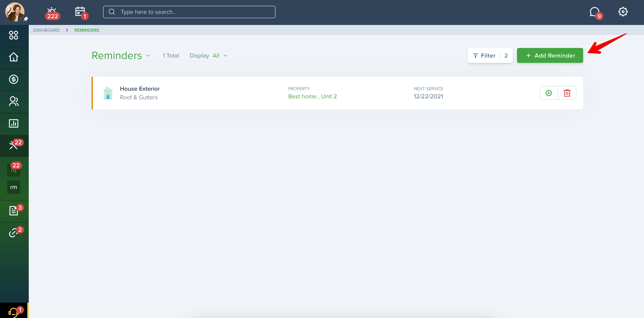The image size is (644, 318).
Task: Click the search field 'Type here to search...'
Action: 189,12
